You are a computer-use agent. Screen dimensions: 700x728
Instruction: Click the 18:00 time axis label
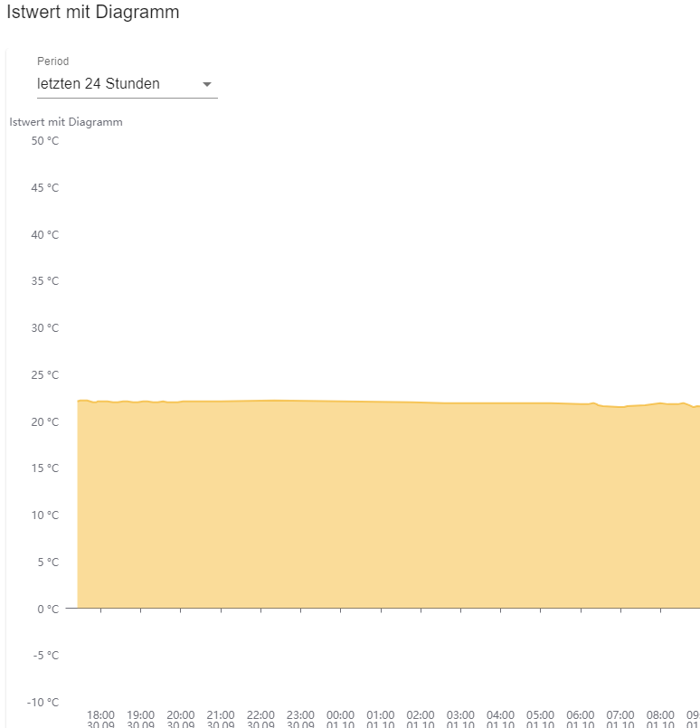[x=100, y=716]
